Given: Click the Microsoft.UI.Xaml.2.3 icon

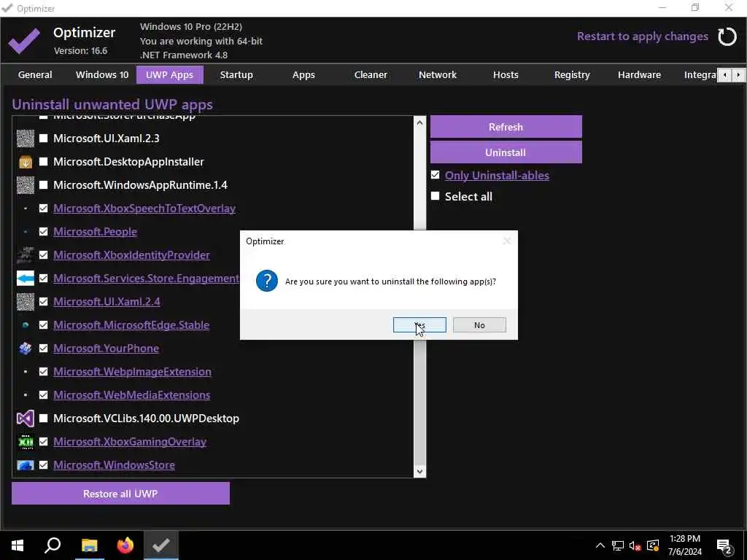Looking at the screenshot, I should click(x=26, y=139).
